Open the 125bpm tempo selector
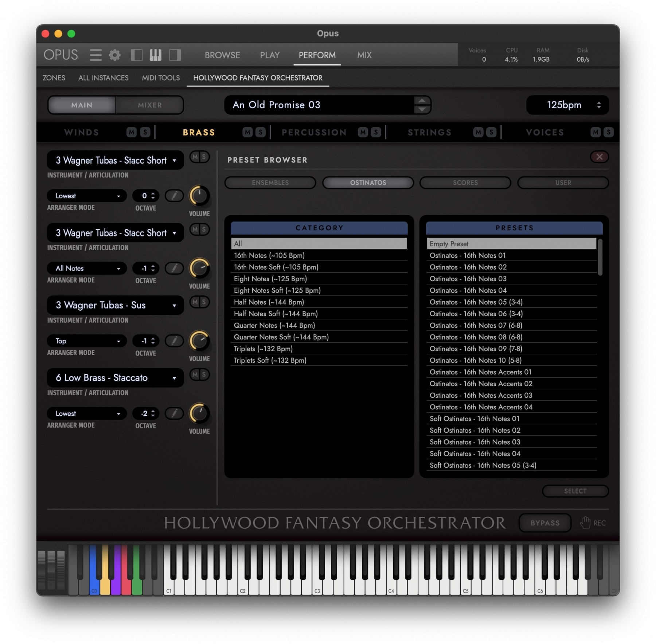This screenshot has width=656, height=644. click(x=567, y=105)
